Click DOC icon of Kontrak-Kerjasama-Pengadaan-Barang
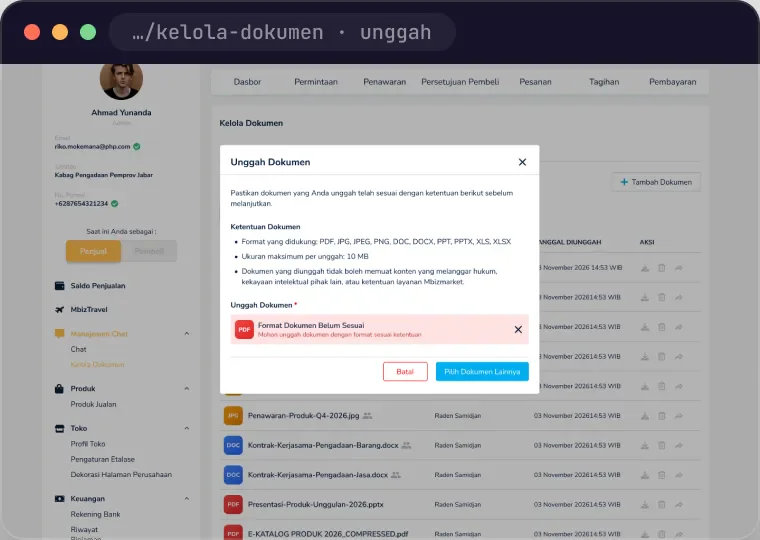760x540 pixels. (x=233, y=445)
